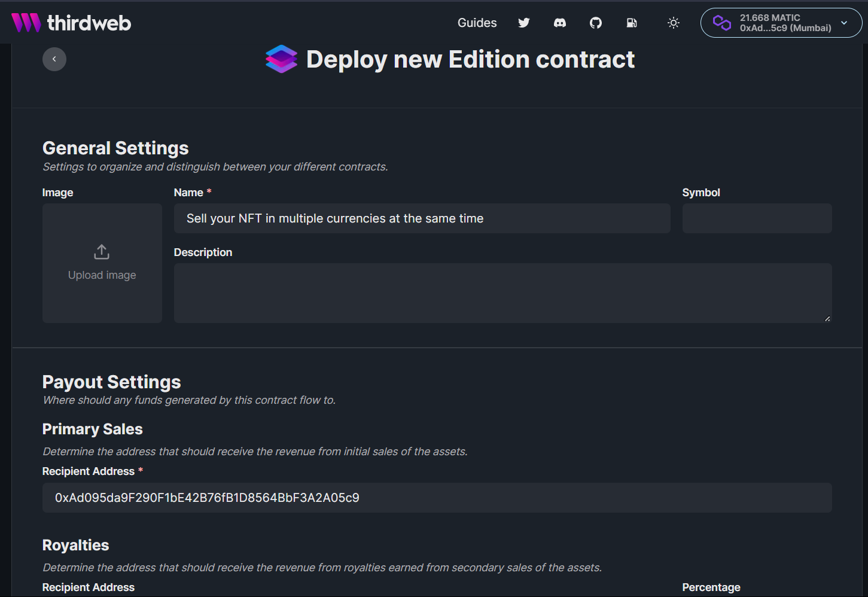Viewport: 868px width, 597px height.
Task: Click the upload arrow in the Image box
Action: [x=102, y=252]
